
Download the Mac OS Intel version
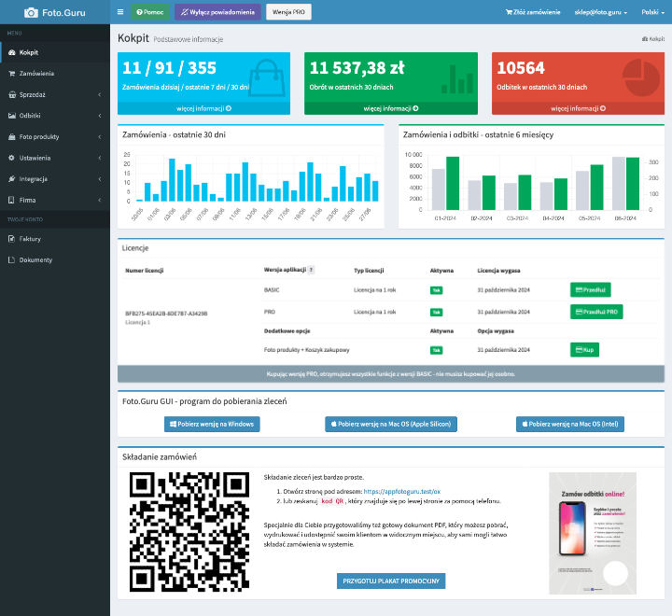(x=570, y=424)
